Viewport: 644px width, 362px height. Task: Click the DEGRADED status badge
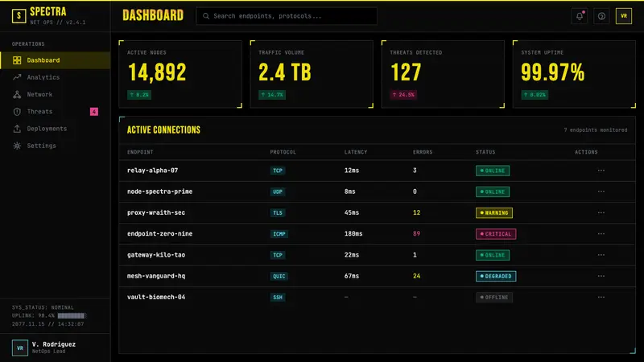[496, 276]
